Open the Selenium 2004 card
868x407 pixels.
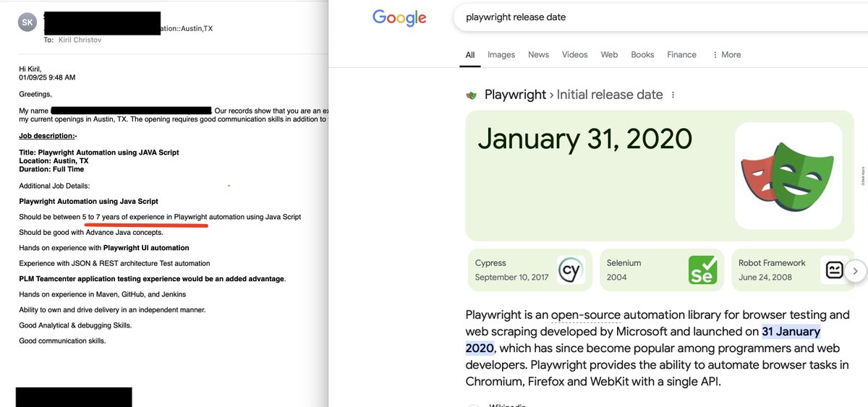click(661, 270)
